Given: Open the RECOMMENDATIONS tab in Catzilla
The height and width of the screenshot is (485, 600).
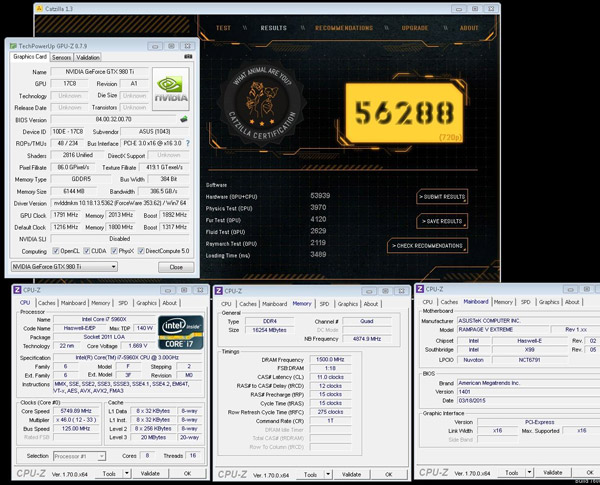Looking at the screenshot, I should 344,28.
